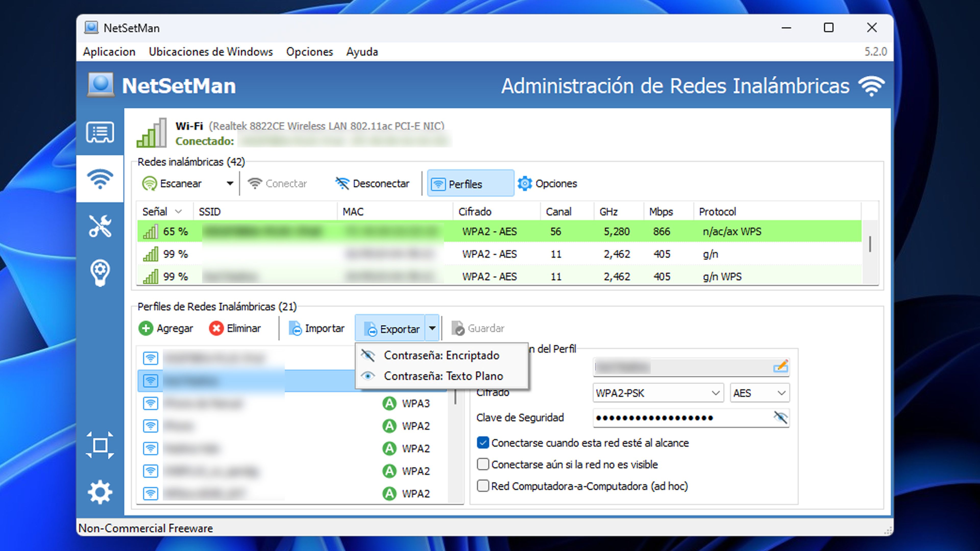The image size is (980, 551).
Task: Choose Contraseña: Encriptado export option
Action: (x=441, y=356)
